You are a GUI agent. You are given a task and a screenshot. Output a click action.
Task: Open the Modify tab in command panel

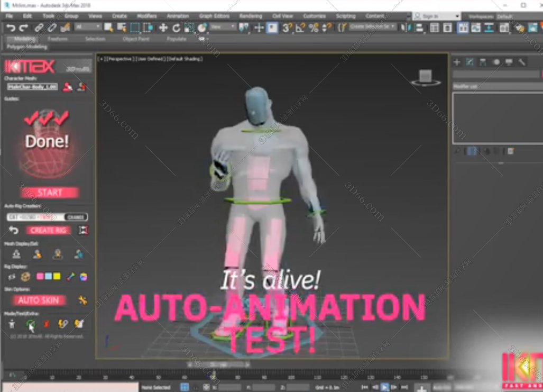pyautogui.click(x=470, y=62)
